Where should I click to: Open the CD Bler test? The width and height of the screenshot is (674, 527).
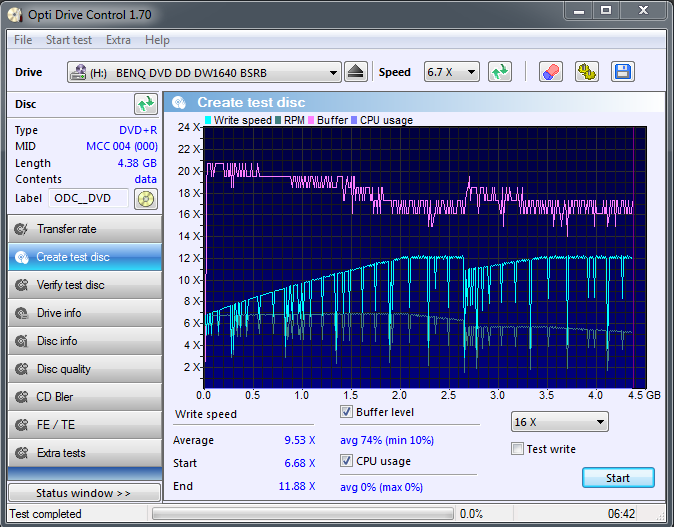coord(85,397)
